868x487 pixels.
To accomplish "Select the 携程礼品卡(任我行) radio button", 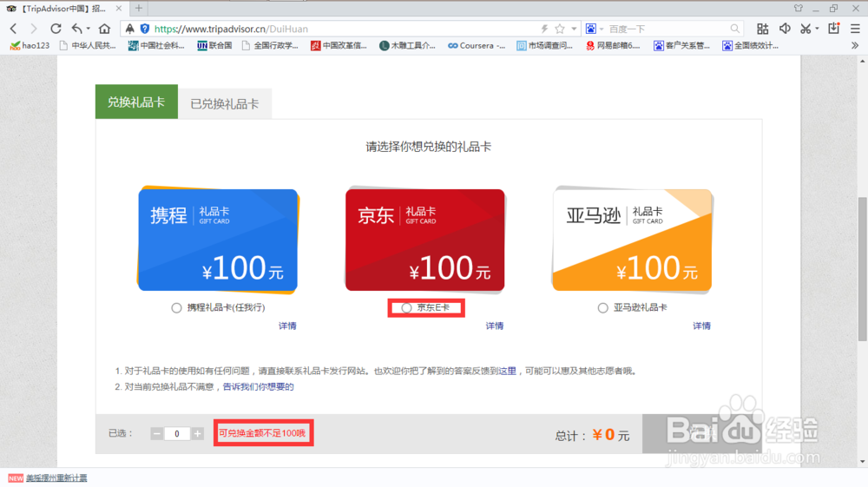I will click(x=176, y=307).
